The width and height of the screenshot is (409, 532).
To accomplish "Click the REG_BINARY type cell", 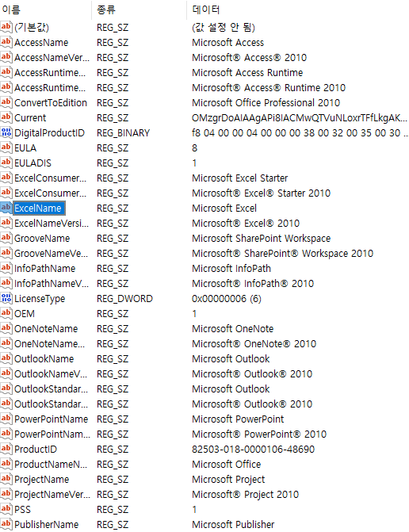I will [x=123, y=132].
